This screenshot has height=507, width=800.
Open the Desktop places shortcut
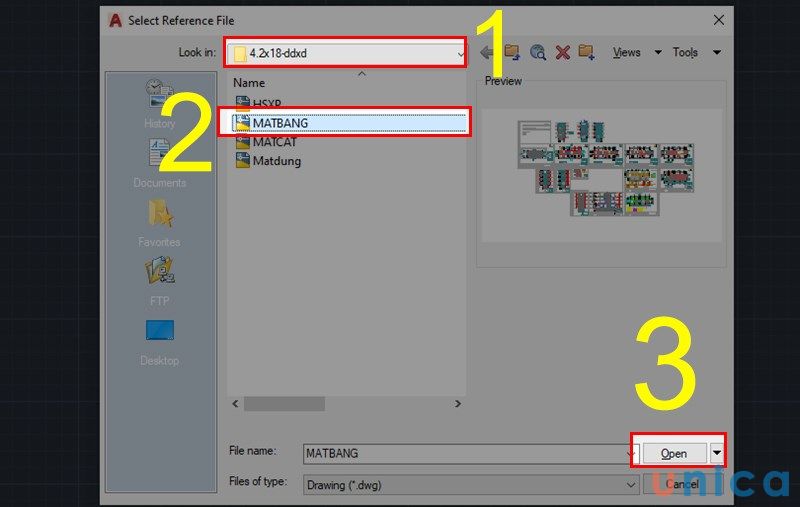(x=159, y=342)
